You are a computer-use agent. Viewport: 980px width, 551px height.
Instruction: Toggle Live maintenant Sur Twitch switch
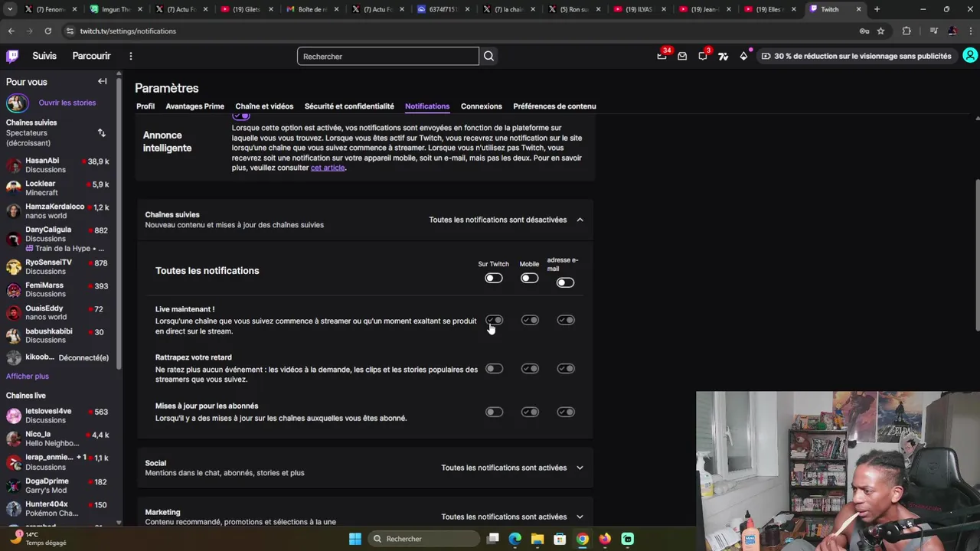pos(495,320)
